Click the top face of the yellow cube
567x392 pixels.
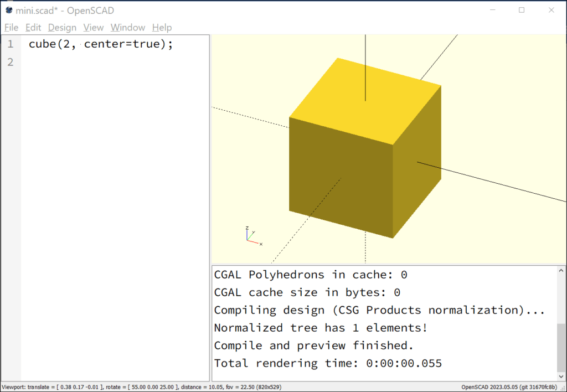point(365,101)
